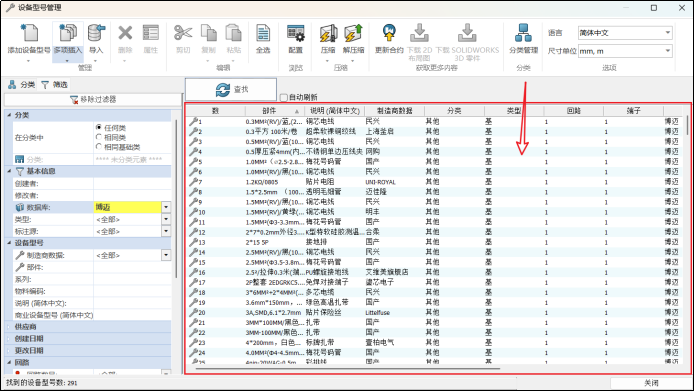Image resolution: width=695 pixels, height=392 pixels.
Task: Open the 配置 configuration icon
Action: [296, 33]
